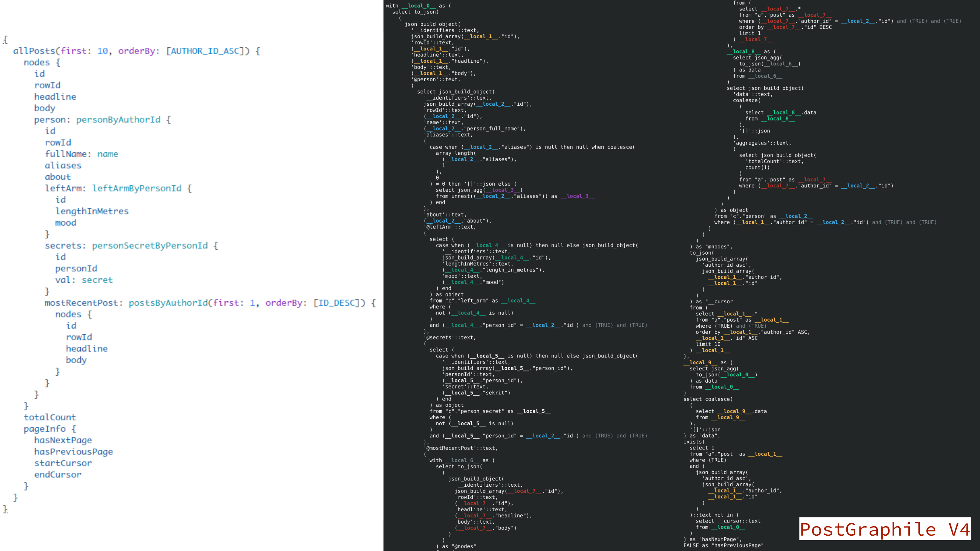Click the 'mood' field in the GraphQL query
This screenshot has width=980, height=551.
66,223
